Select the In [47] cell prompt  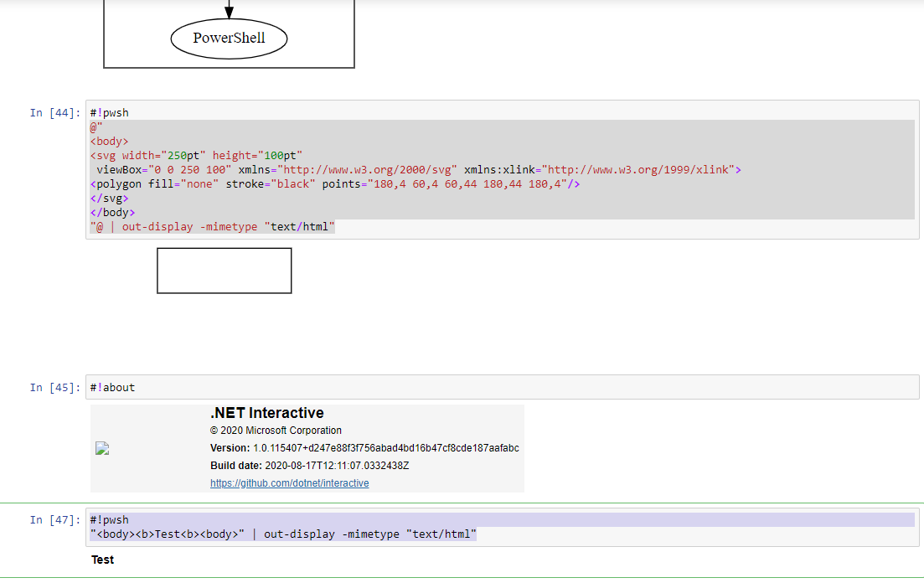point(53,519)
